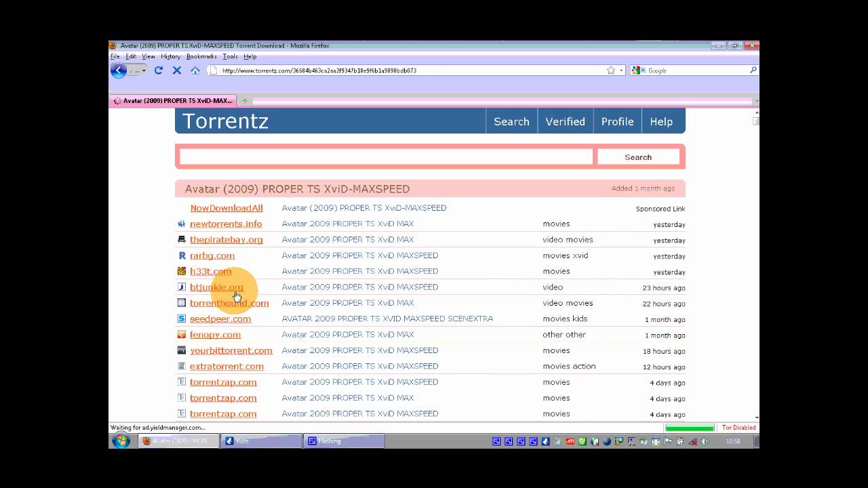Click the Tor Disabled status bar toggle
The width and height of the screenshot is (868, 488).
738,428
